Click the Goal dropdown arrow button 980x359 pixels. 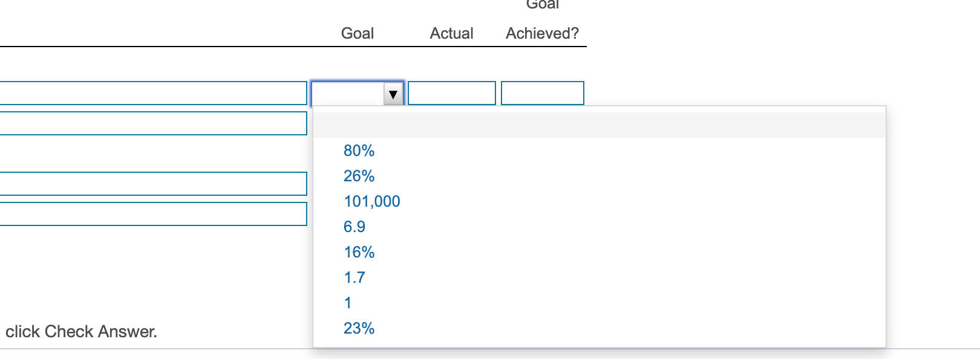click(393, 94)
